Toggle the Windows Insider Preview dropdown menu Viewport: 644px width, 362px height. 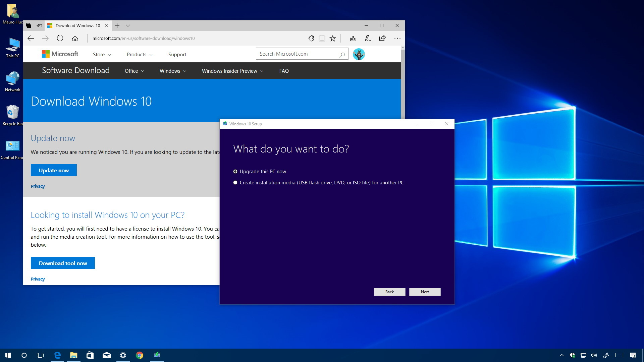(x=232, y=71)
